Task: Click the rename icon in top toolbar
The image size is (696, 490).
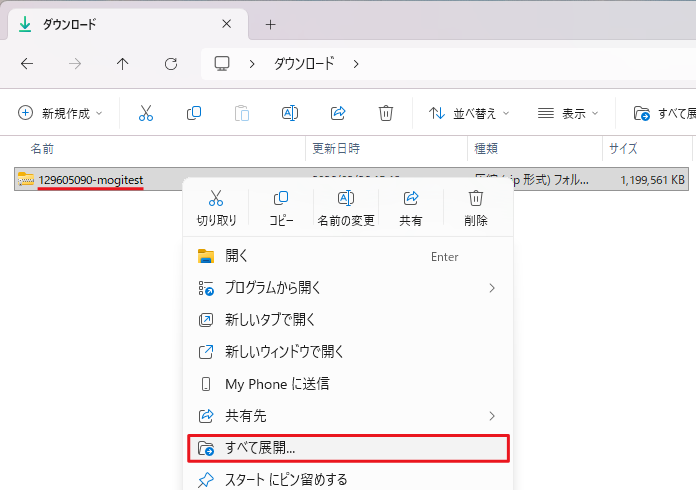Action: pos(290,113)
